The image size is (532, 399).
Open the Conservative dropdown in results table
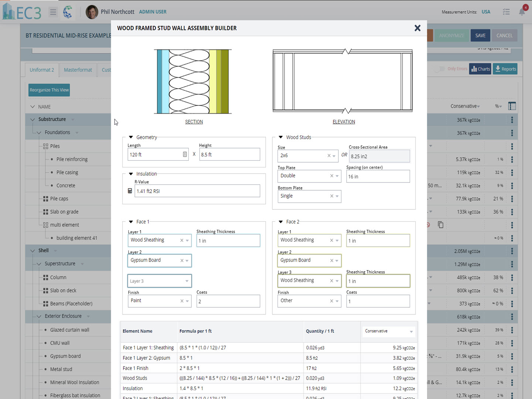pos(388,331)
